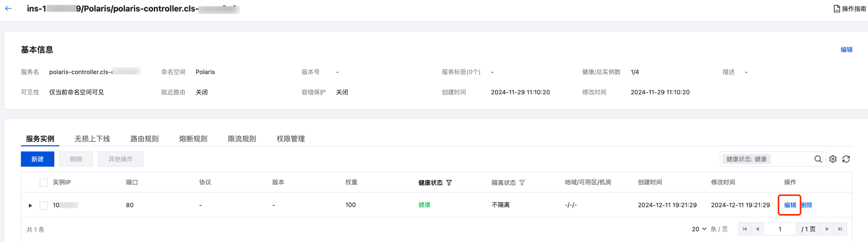
Task: Open the 熔断规则 tab
Action: point(193,139)
